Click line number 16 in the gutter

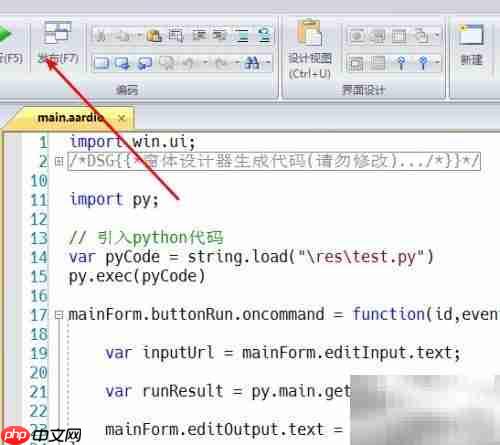(x=39, y=296)
